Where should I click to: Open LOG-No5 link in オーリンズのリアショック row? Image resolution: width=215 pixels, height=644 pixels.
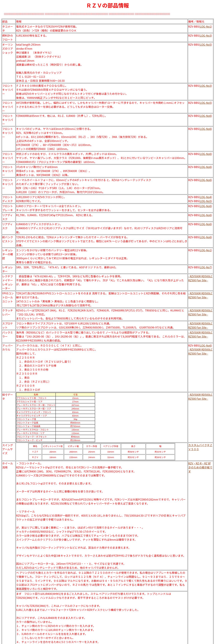click(205, 44)
